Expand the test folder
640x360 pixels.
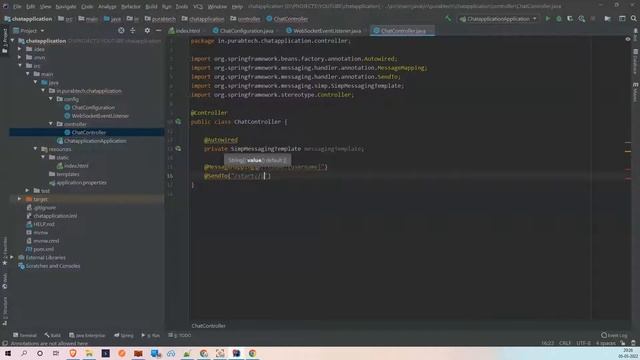pos(27,190)
